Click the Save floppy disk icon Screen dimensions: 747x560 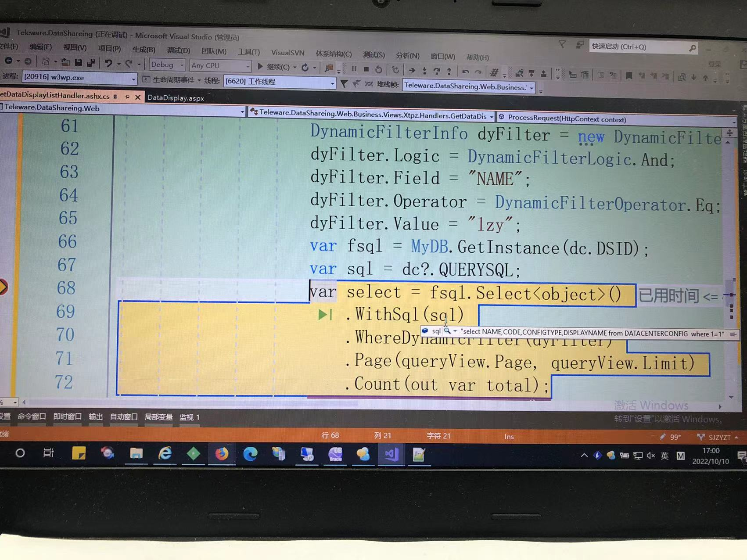[x=79, y=62]
